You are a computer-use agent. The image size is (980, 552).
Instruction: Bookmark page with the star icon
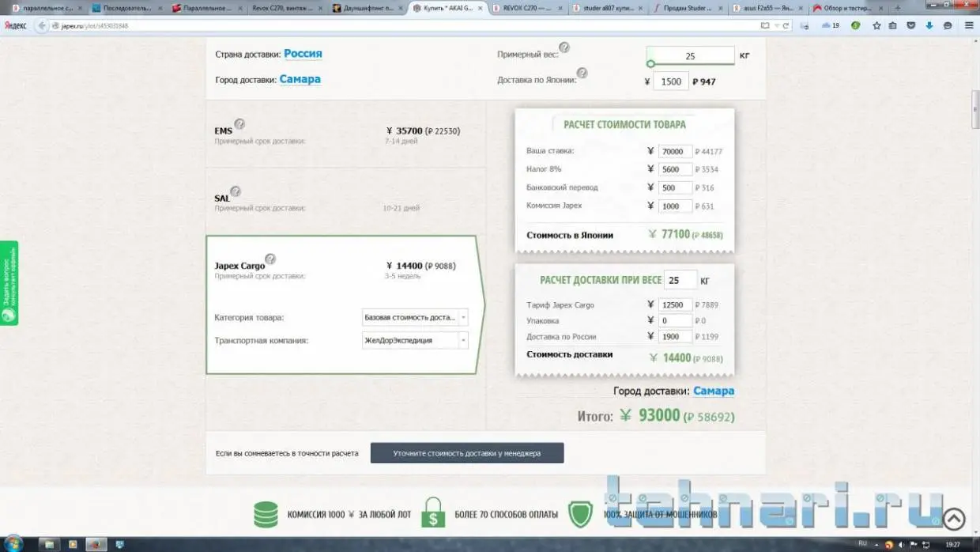tap(876, 25)
